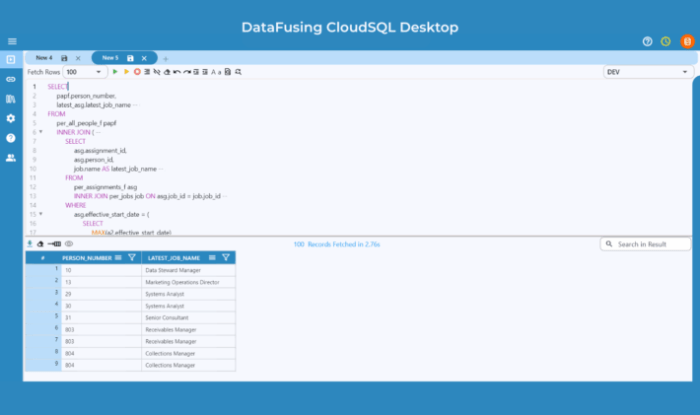Collapse the INNER JOIN block at line 6
The height and width of the screenshot is (415, 700).
41,132
